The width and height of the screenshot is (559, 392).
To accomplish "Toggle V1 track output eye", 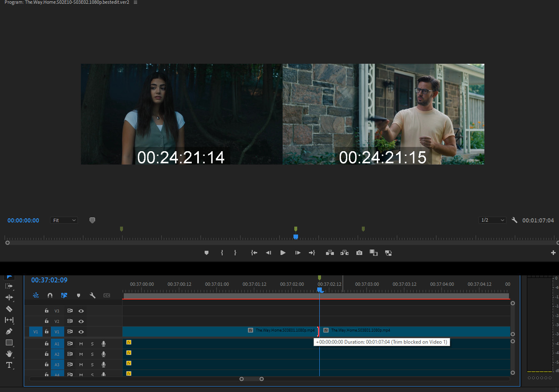I will (x=81, y=332).
